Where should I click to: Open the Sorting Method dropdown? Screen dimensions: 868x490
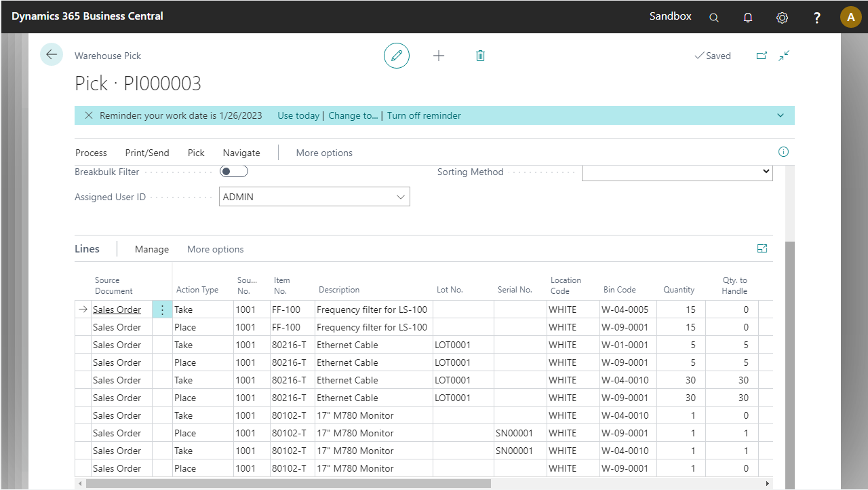(x=677, y=172)
